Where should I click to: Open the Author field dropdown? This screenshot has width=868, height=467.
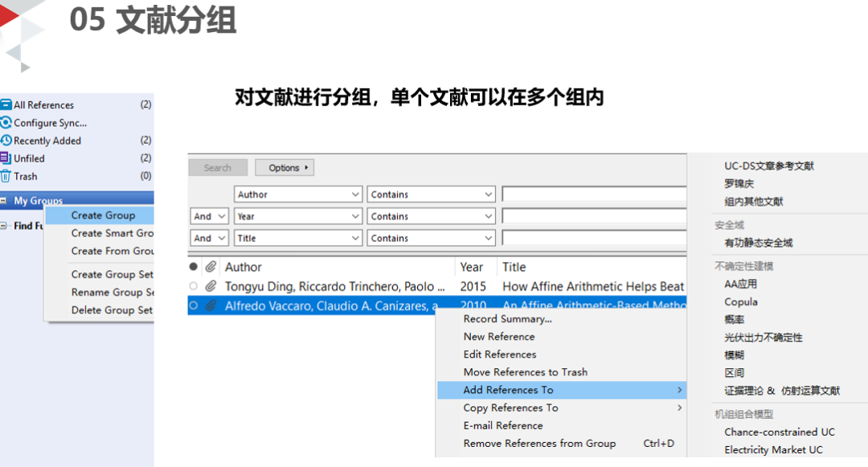tap(298, 195)
